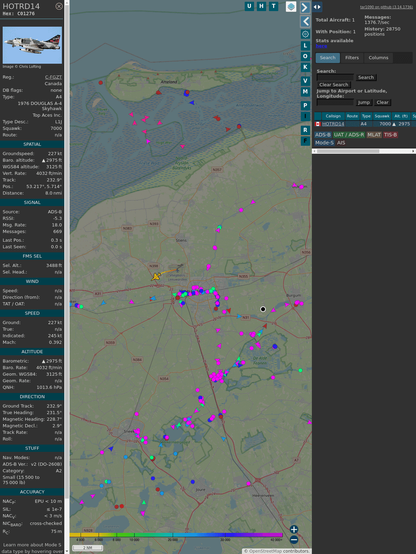Open the stats 'here' link
The width and height of the screenshot is (416, 554).
(x=321, y=46)
